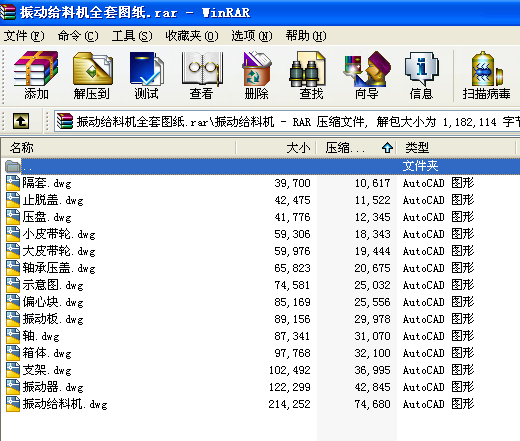Click file icon of 偏心块.dwg
Viewport: 520px width, 441px height.
point(13,302)
